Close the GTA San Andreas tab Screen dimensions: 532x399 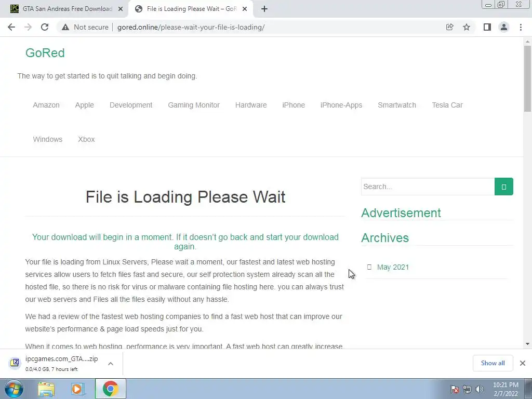(x=121, y=9)
